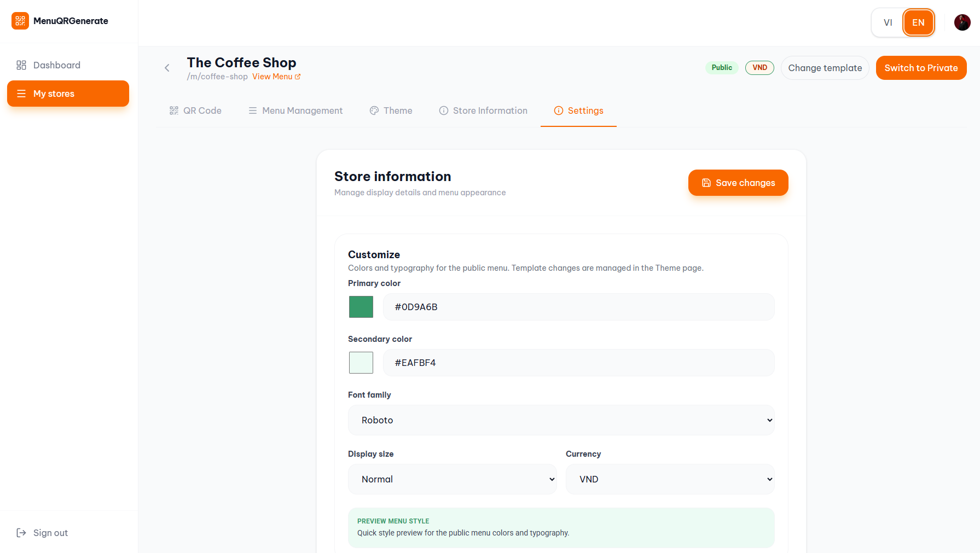Image resolution: width=980 pixels, height=553 pixels.
Task: Open the secondary color swatch picker
Action: point(361,363)
